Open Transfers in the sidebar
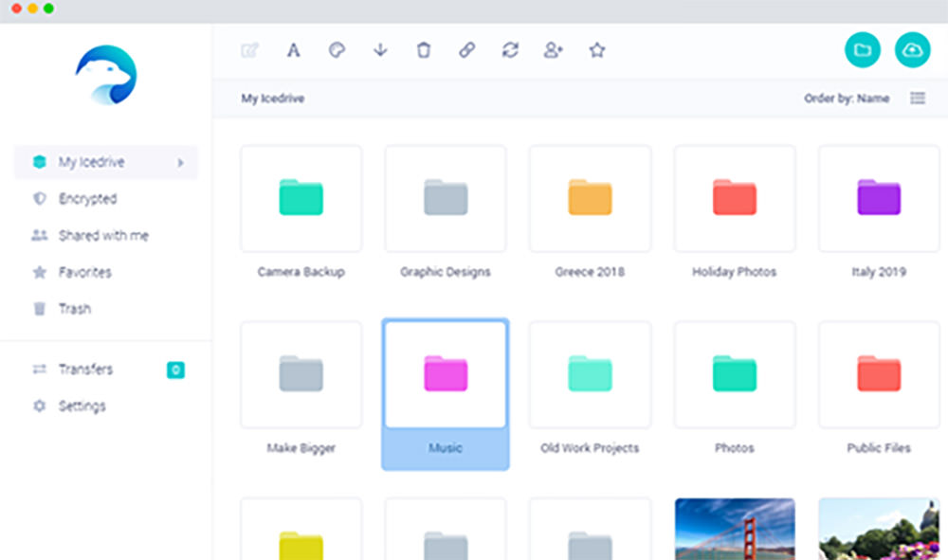 point(73,370)
